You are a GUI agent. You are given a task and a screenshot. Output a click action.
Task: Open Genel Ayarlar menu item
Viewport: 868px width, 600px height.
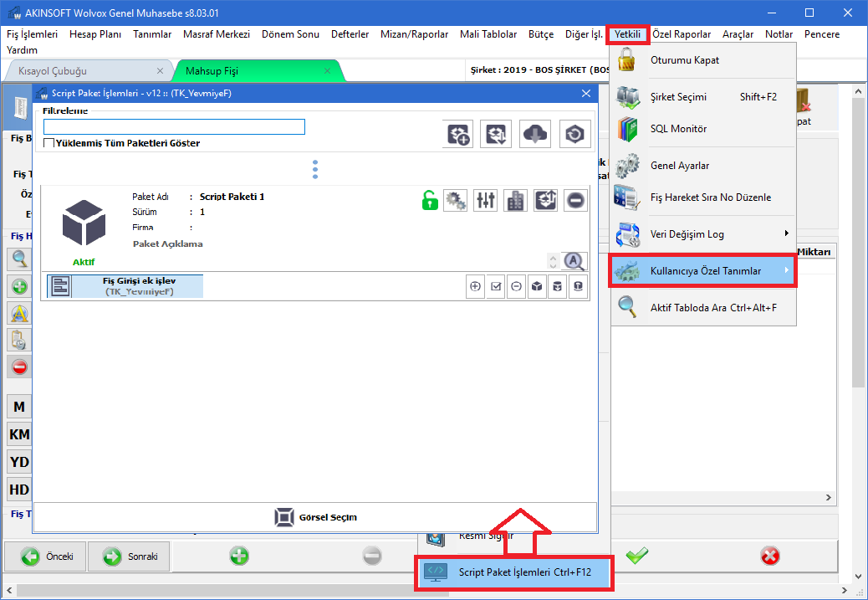(703, 166)
